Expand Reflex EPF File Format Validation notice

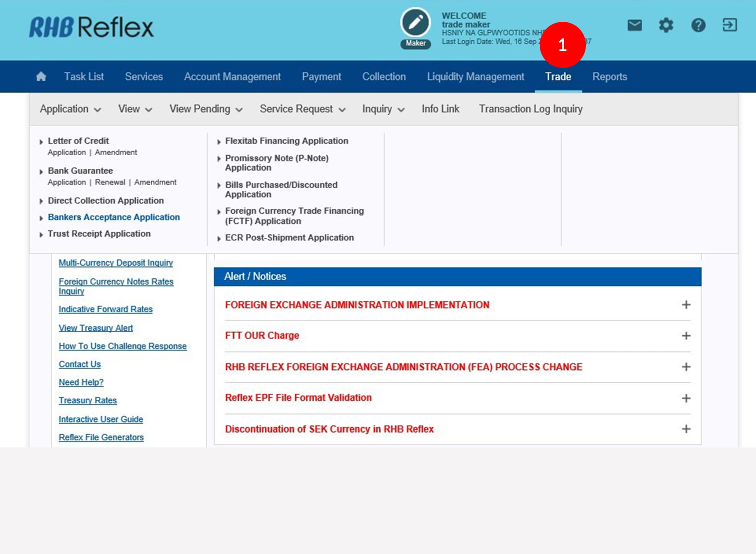coord(686,398)
